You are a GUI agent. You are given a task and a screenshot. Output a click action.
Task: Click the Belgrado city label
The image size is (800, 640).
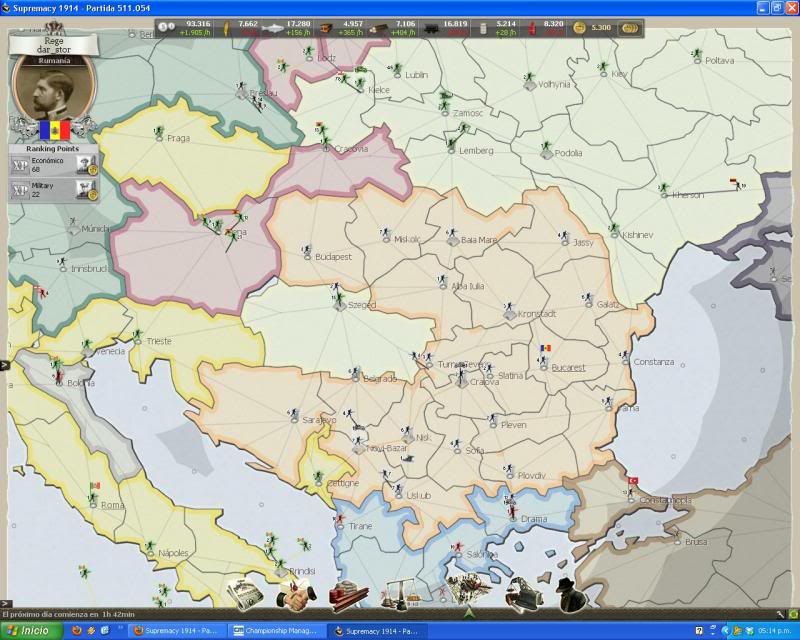(x=380, y=379)
